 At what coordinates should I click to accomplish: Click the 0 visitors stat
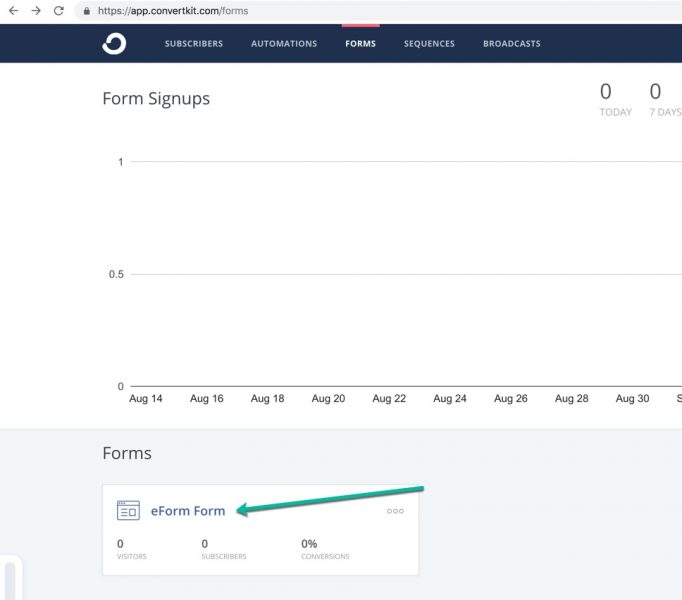click(132, 549)
